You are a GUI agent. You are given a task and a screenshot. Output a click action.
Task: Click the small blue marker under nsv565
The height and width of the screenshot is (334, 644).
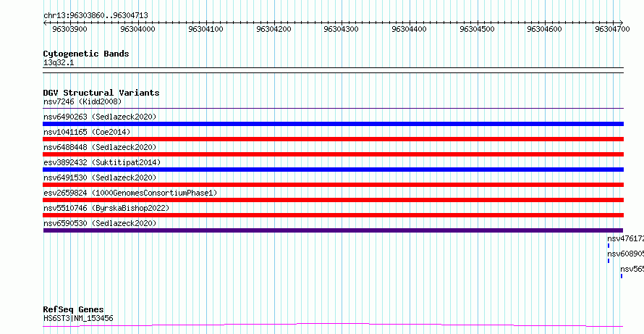(622, 276)
